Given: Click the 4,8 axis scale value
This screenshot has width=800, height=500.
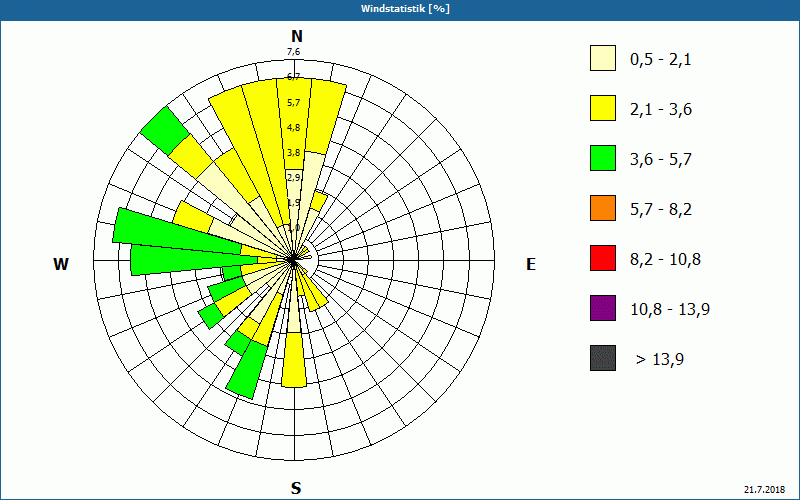Looking at the screenshot, I should (x=293, y=127).
